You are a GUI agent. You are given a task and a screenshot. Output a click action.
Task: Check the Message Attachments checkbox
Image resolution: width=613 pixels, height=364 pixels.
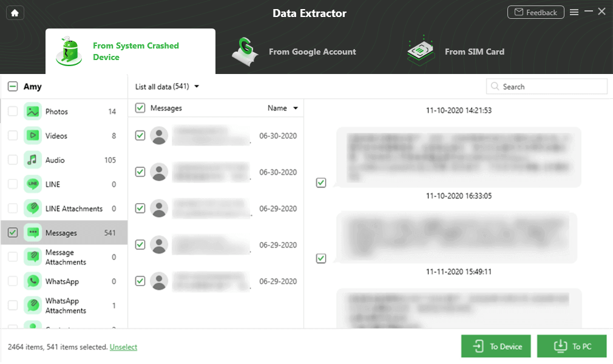click(x=13, y=257)
